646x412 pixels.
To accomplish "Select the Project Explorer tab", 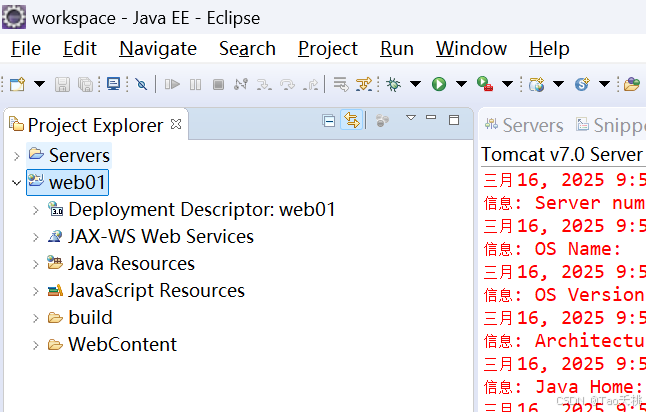I will click(95, 125).
